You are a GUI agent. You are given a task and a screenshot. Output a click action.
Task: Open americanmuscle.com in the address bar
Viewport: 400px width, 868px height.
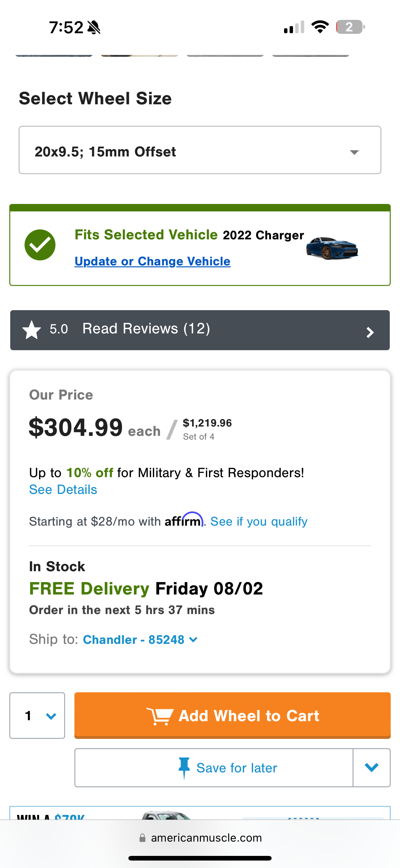(207, 838)
